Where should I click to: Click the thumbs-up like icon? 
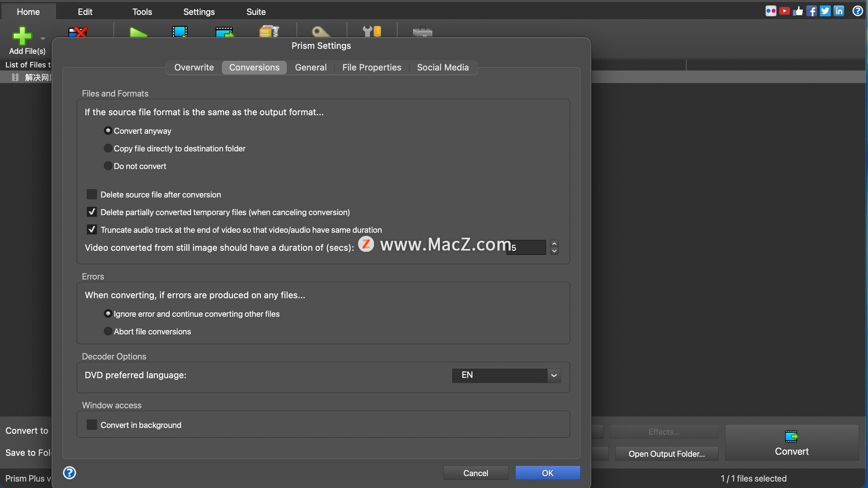click(x=798, y=11)
